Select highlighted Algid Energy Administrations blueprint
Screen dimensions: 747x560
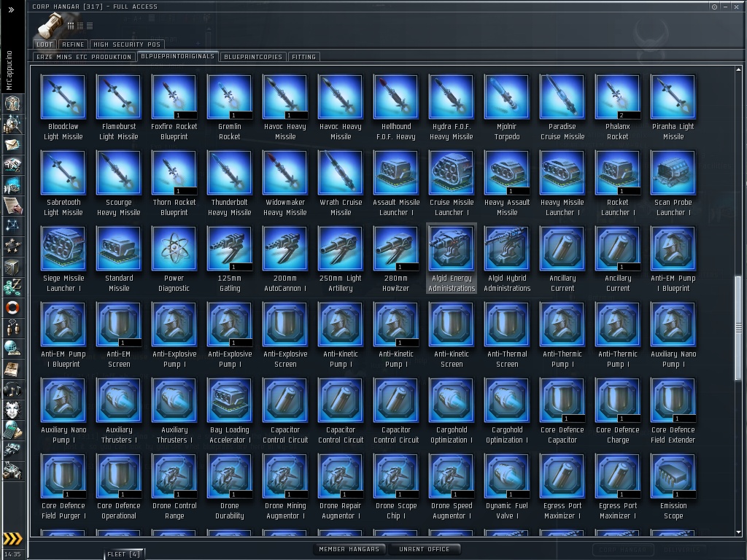coord(452,259)
